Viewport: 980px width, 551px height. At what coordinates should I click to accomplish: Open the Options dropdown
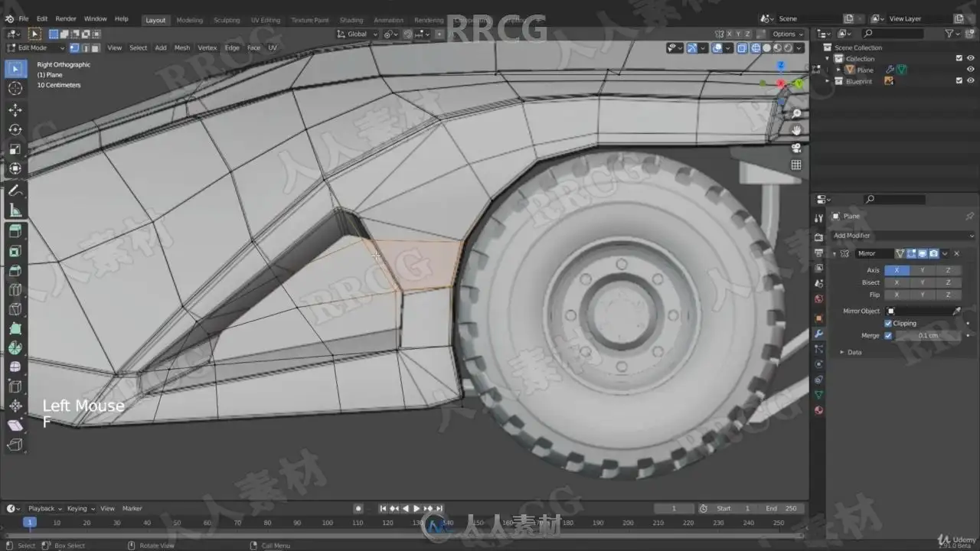787,34
